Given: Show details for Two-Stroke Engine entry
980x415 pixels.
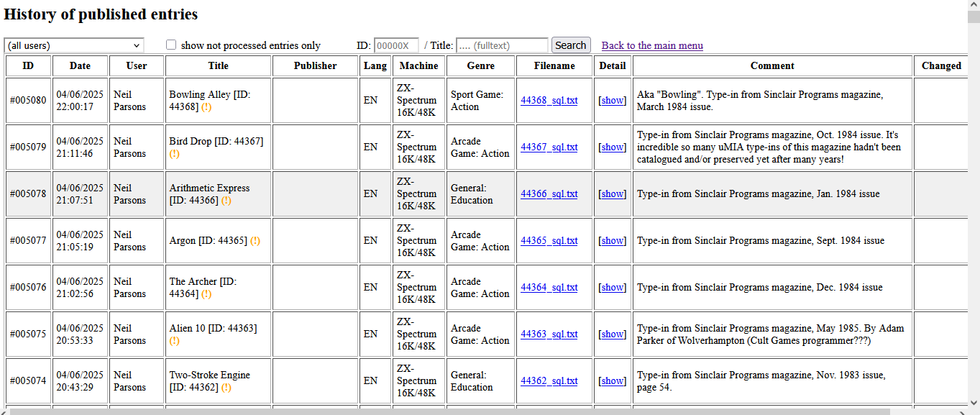Looking at the screenshot, I should 613,380.
